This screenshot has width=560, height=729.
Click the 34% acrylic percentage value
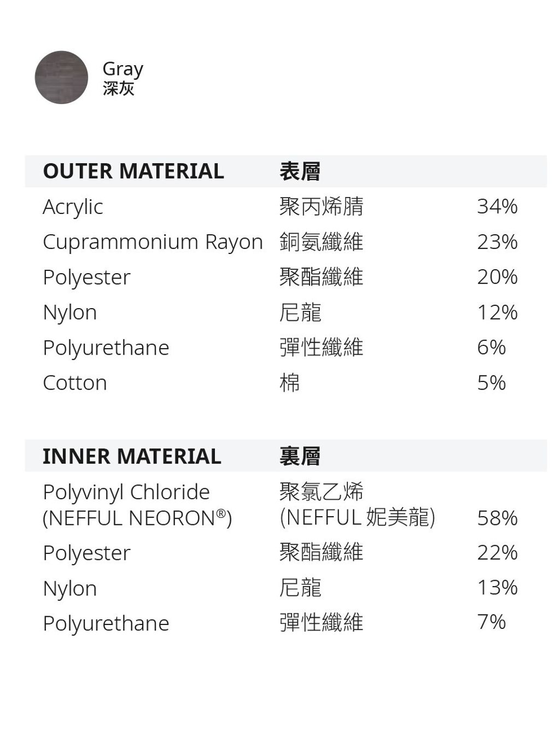pos(497,206)
